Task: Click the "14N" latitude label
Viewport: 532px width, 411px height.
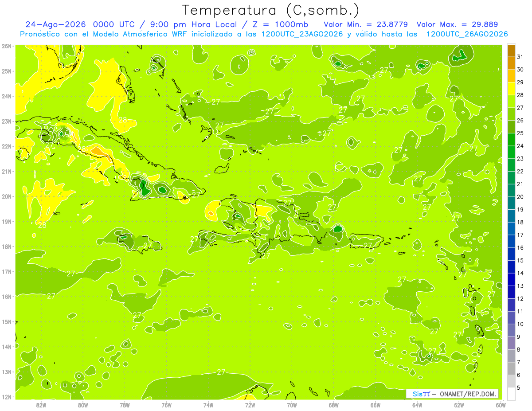Action: tap(6, 347)
